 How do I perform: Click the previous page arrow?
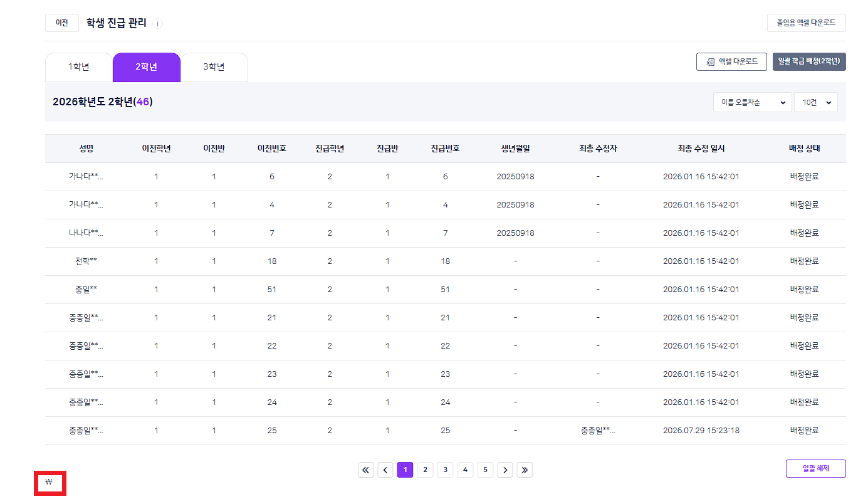tap(385, 470)
